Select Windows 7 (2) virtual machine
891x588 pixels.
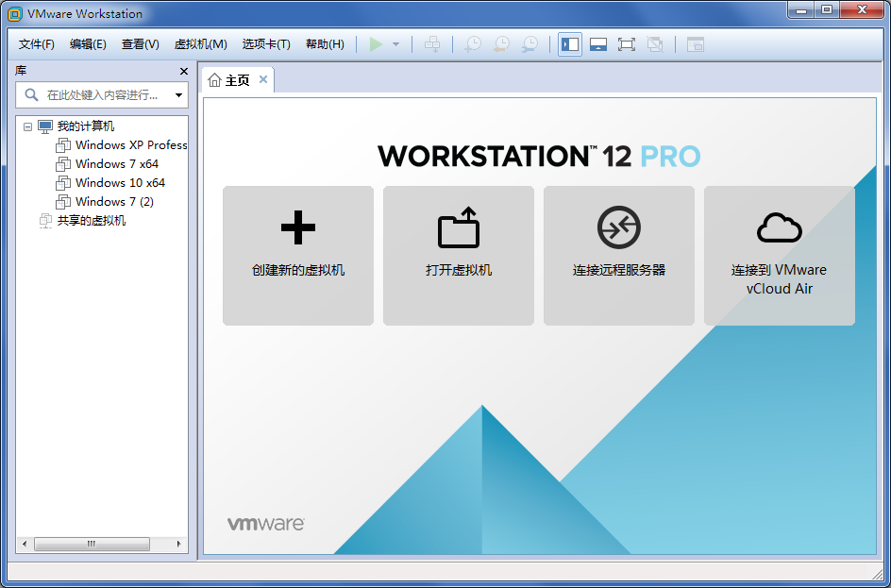click(115, 202)
